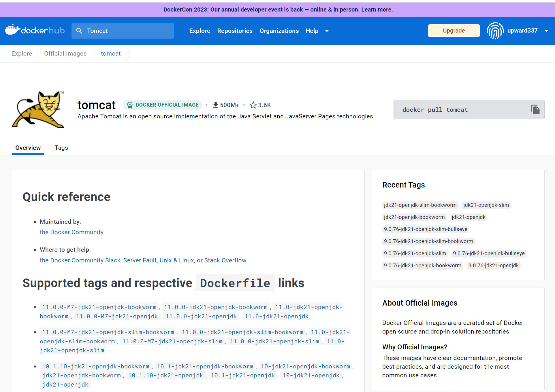Open the Help dropdown menu
This screenshot has height=392, width=555.
point(312,31)
